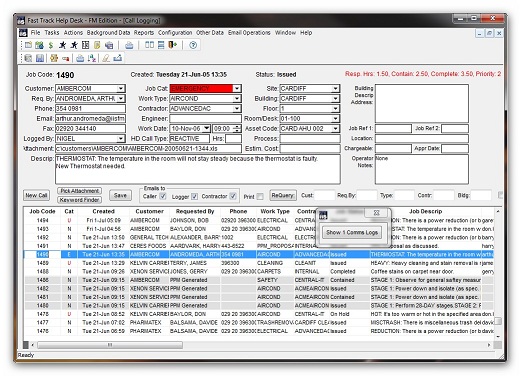Image resolution: width=521 pixels, height=376 pixels.
Task: Click the Pick Attachment button
Action: (x=80, y=191)
